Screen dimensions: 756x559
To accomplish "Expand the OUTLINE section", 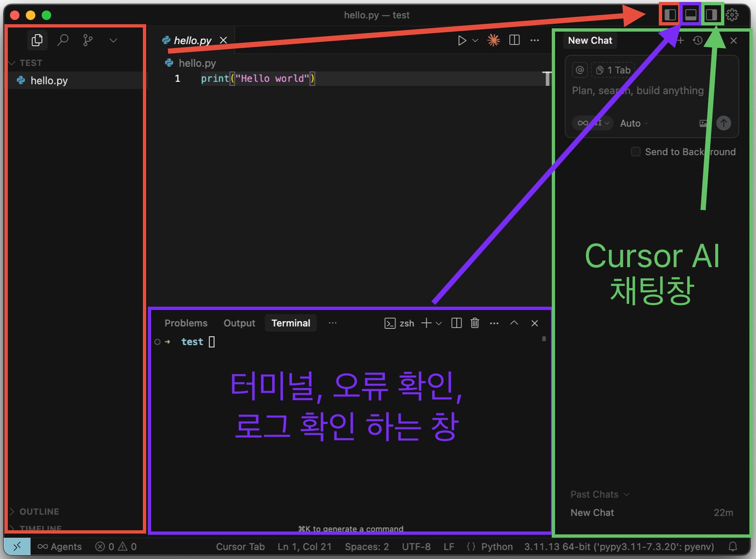I will tap(39, 511).
